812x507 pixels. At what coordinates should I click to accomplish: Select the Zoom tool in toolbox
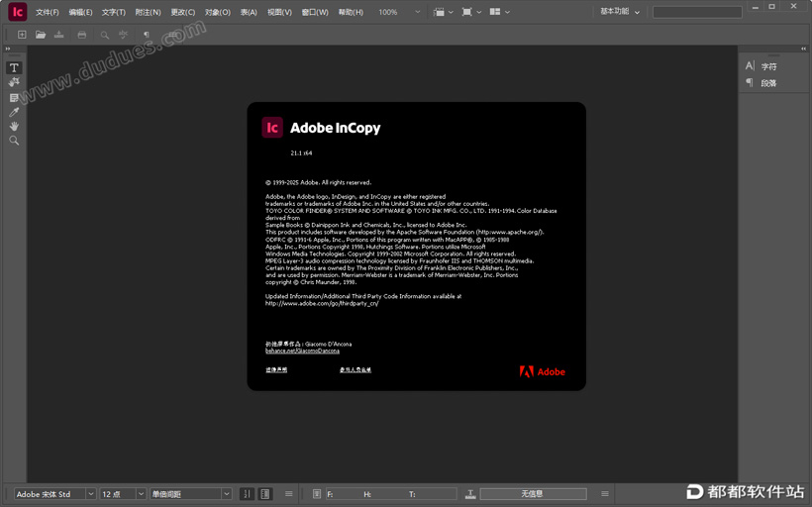click(14, 141)
